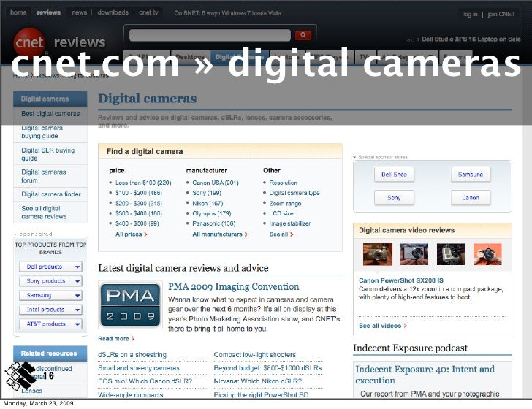This screenshot has height=409, width=532.
Task: Open the Digital camera type link
Action: [x=294, y=193]
